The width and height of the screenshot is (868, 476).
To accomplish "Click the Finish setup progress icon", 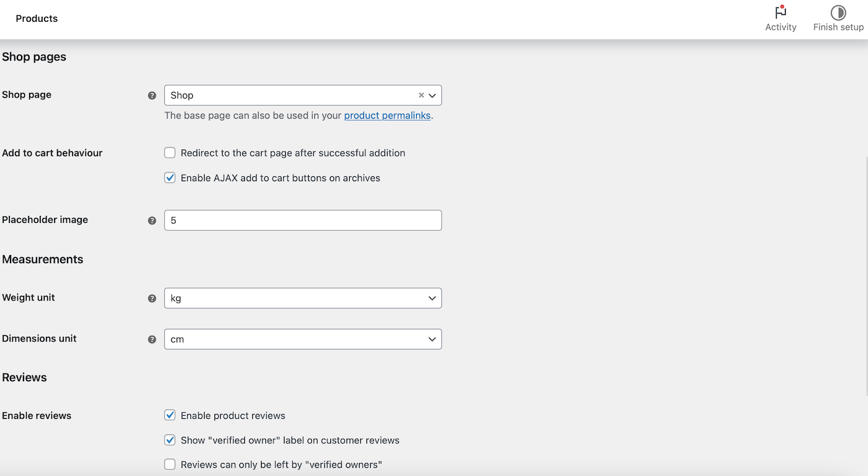I will 838,12.
